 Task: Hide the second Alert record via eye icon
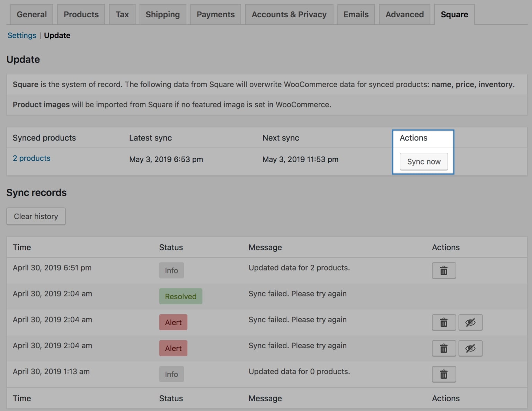point(470,348)
